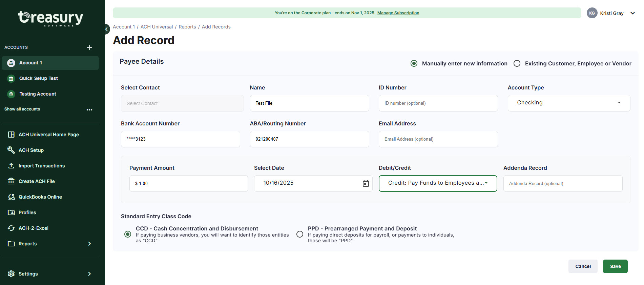The image size is (644, 285).
Task: Click the QuickBooks Online icon
Action: 11,197
